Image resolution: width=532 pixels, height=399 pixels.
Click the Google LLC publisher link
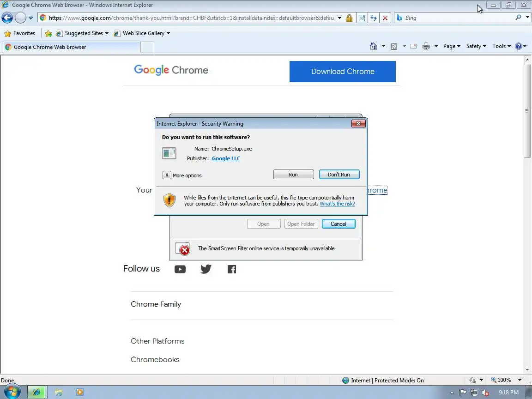click(x=226, y=158)
